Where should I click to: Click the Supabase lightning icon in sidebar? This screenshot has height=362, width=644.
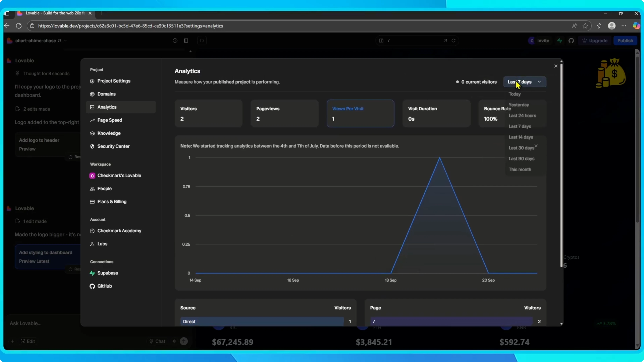click(x=92, y=273)
